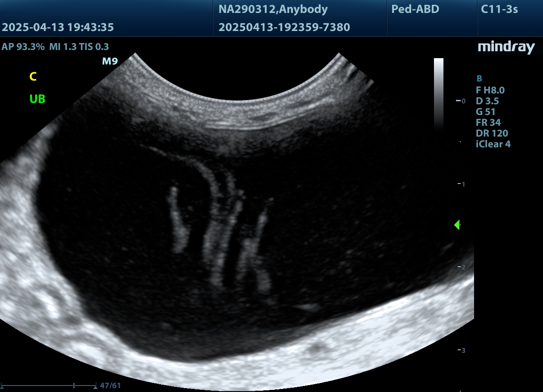
Task: Click the D 3.5 depth parameter
Action: 487,101
